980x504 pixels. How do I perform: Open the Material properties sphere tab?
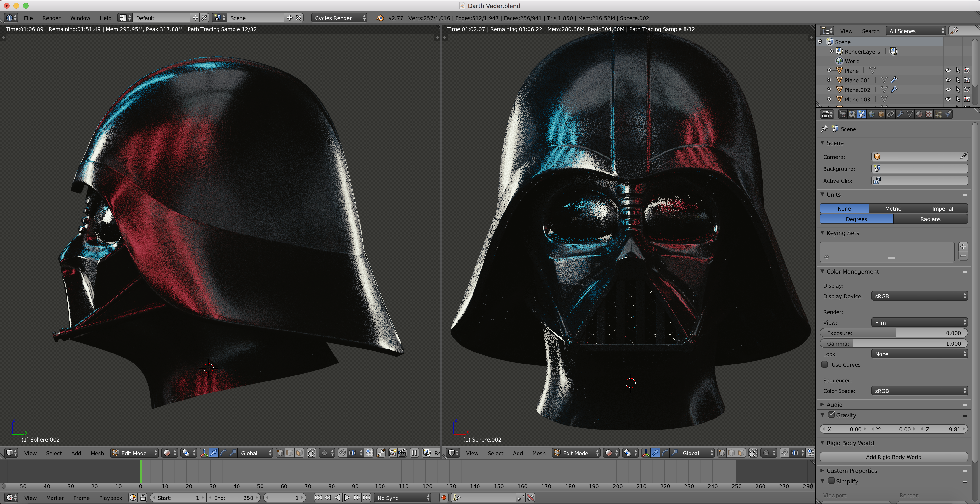pos(919,114)
